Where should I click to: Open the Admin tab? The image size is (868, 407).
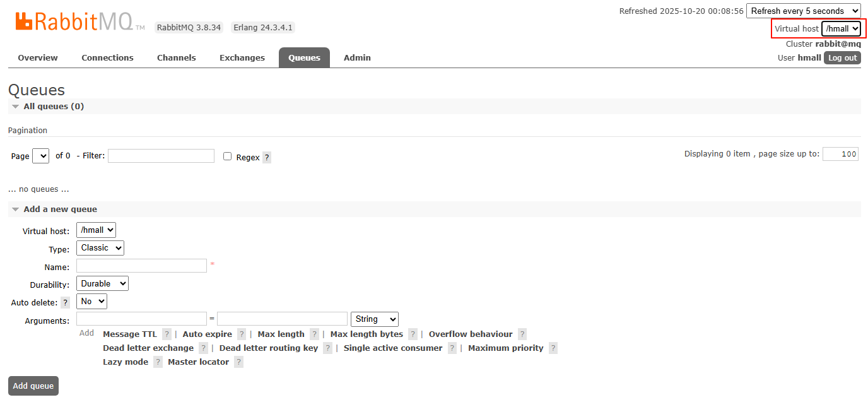pos(357,58)
